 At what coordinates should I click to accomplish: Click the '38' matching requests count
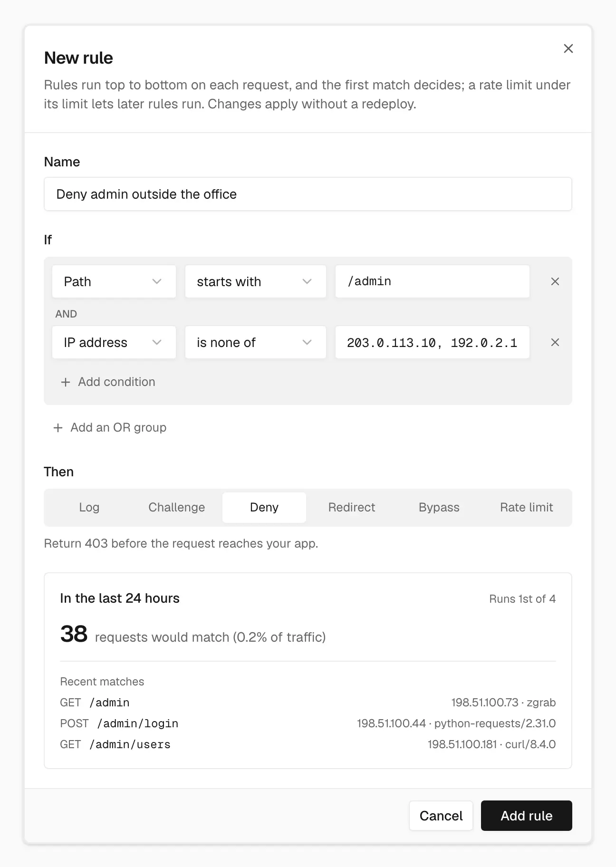coord(74,634)
